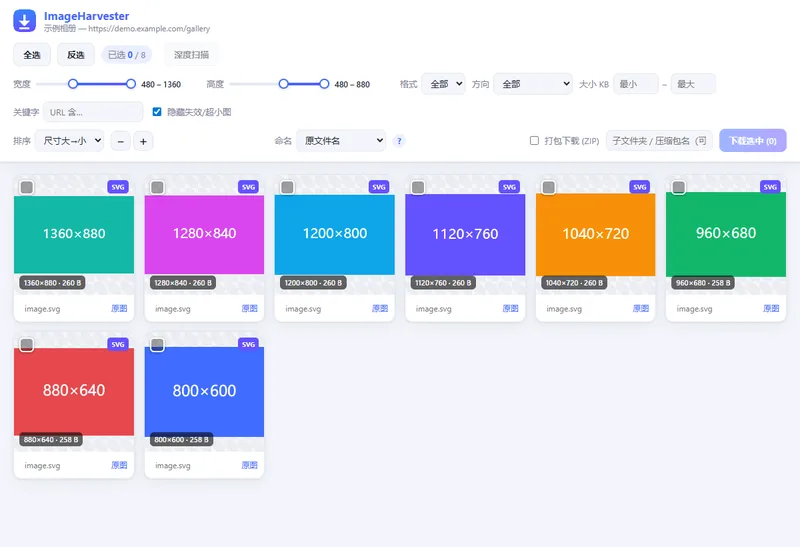Click the question mark help icon beside naming

pos(399,141)
